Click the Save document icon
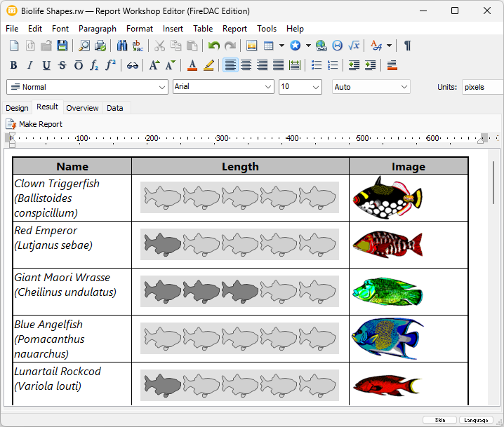This screenshot has width=504, height=427. point(62,46)
